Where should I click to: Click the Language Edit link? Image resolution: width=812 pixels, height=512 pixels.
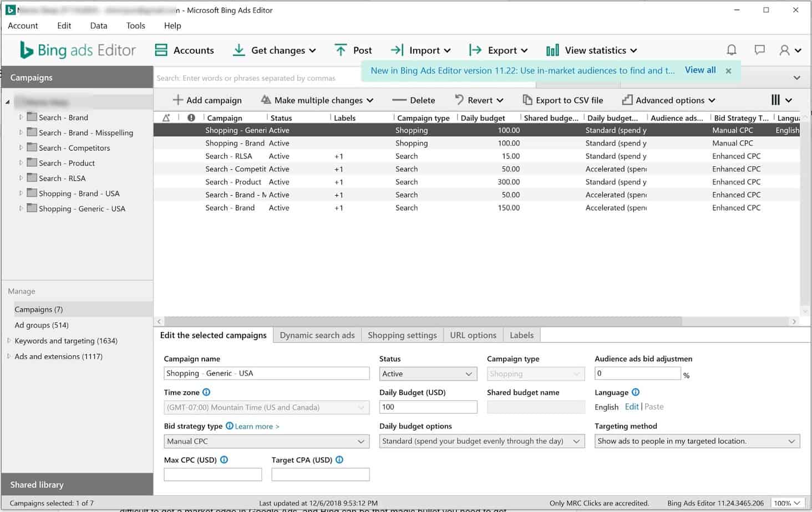click(x=632, y=407)
